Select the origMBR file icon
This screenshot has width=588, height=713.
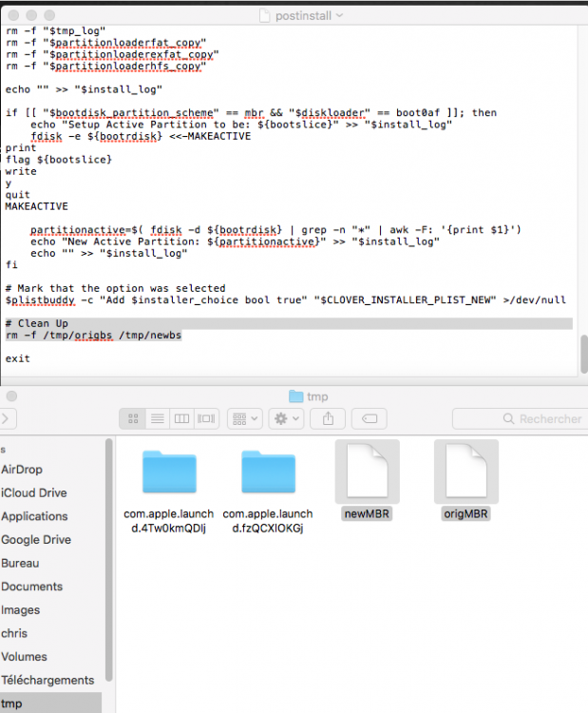coord(466,472)
